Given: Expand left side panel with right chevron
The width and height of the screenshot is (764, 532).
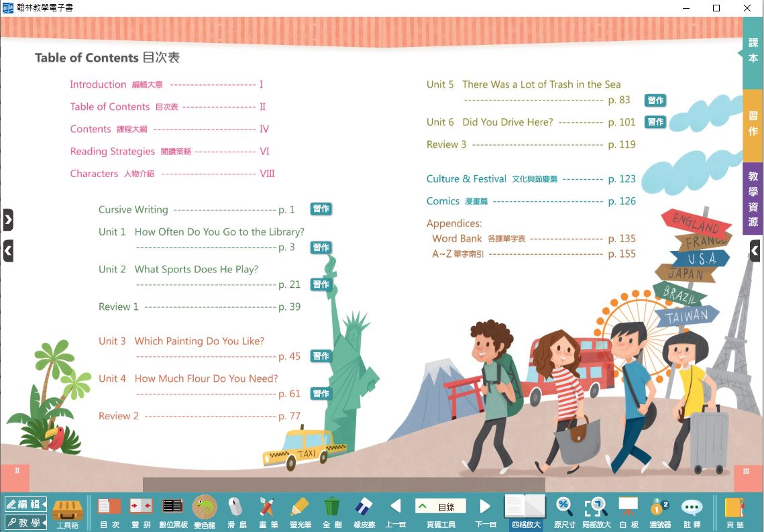Looking at the screenshot, I should click(x=7, y=219).
